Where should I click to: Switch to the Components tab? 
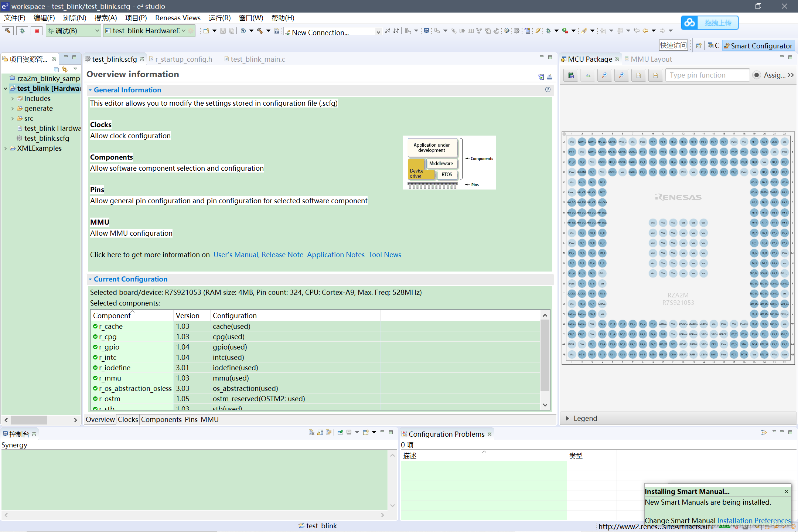(161, 419)
